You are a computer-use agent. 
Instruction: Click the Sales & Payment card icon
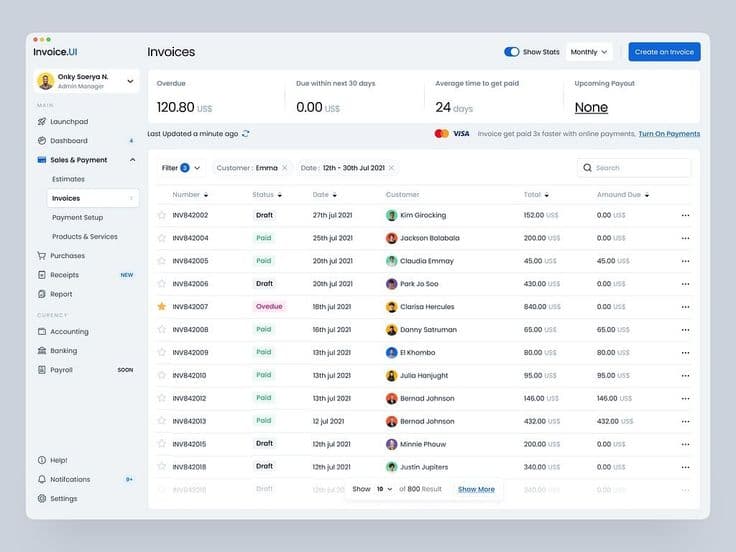tap(42, 160)
